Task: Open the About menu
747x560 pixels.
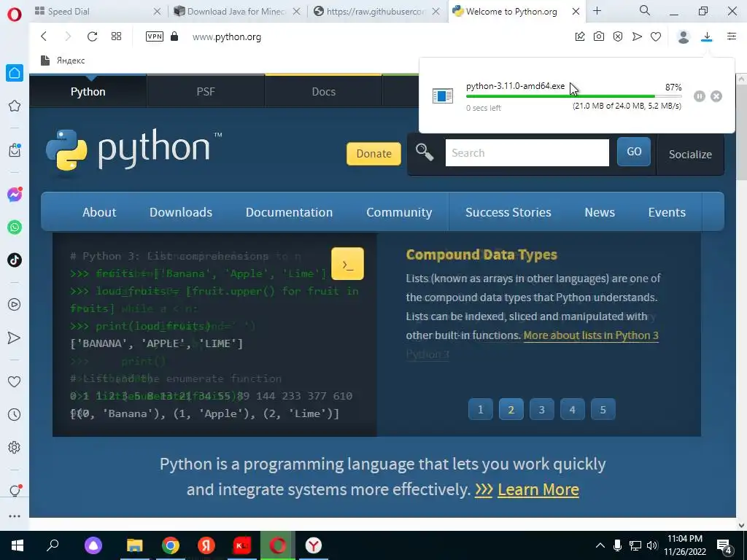Action: pos(99,212)
